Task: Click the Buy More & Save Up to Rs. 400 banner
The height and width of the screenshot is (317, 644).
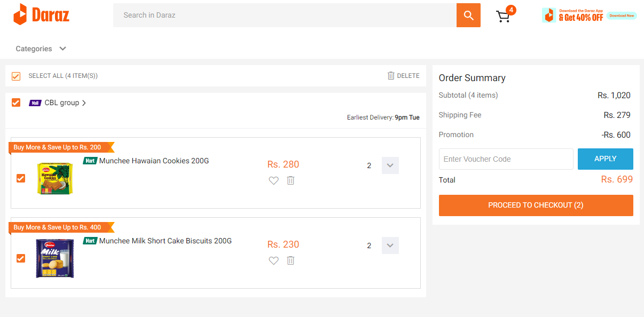Action: pos(60,227)
